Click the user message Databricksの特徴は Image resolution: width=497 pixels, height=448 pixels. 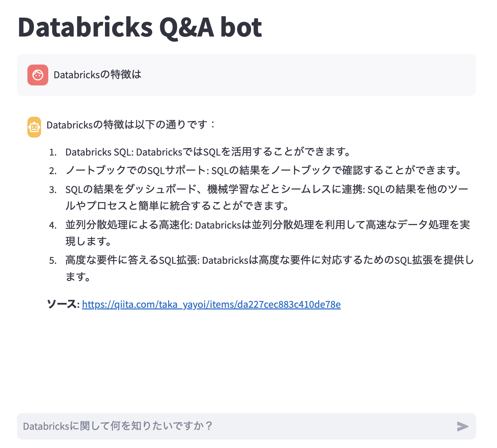[97, 75]
